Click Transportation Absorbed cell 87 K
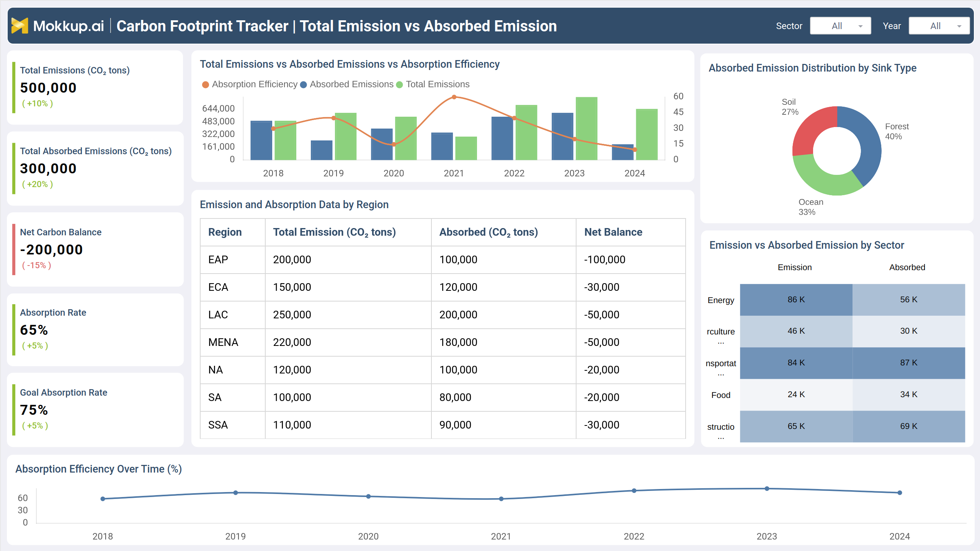Viewport: 980px width, 551px height. click(x=909, y=363)
